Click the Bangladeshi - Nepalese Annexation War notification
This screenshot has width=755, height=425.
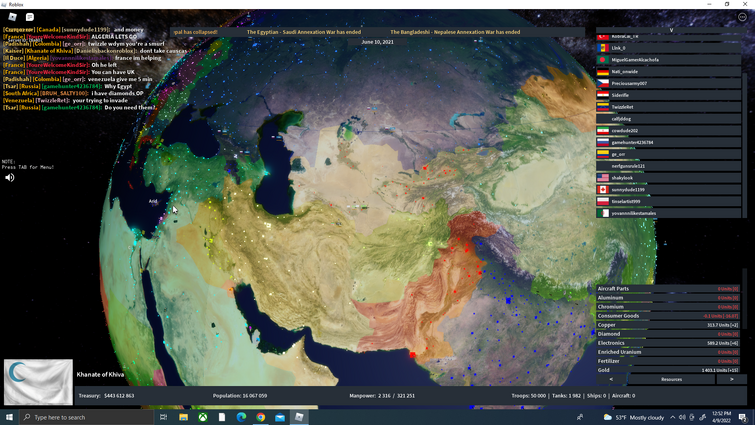[455, 32]
